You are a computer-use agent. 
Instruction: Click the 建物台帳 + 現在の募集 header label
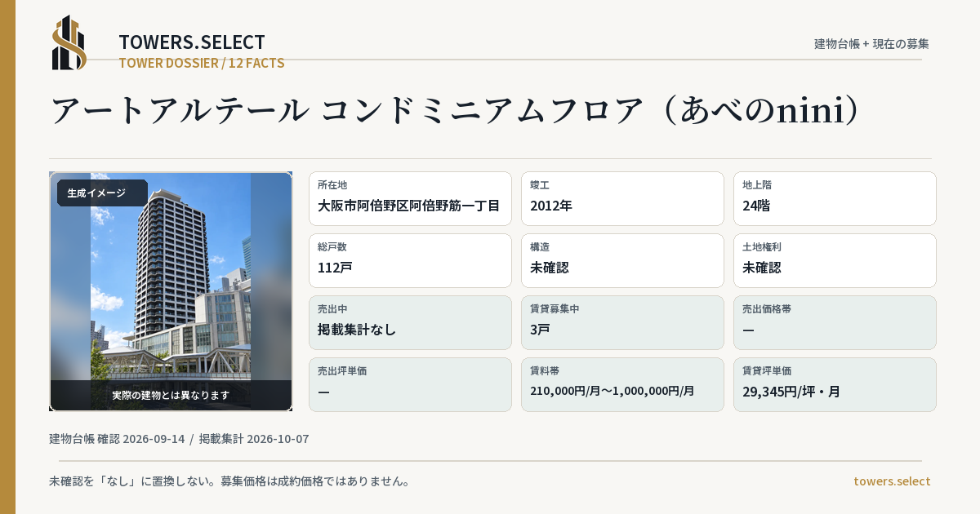(x=871, y=44)
